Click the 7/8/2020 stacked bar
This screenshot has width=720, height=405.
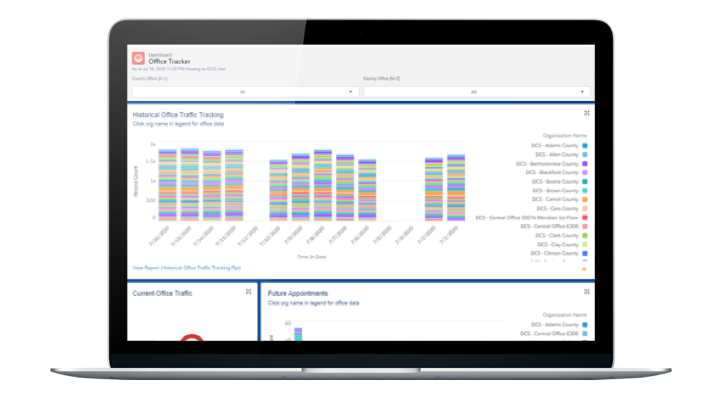tap(323, 185)
